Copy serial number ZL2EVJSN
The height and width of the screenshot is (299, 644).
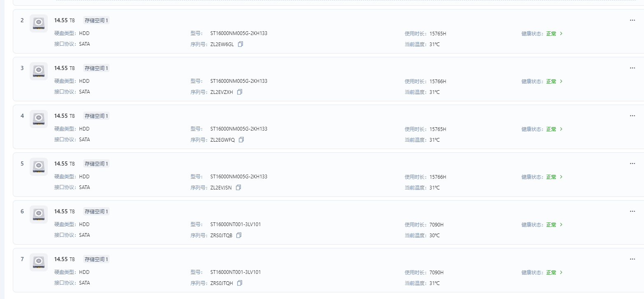click(238, 188)
